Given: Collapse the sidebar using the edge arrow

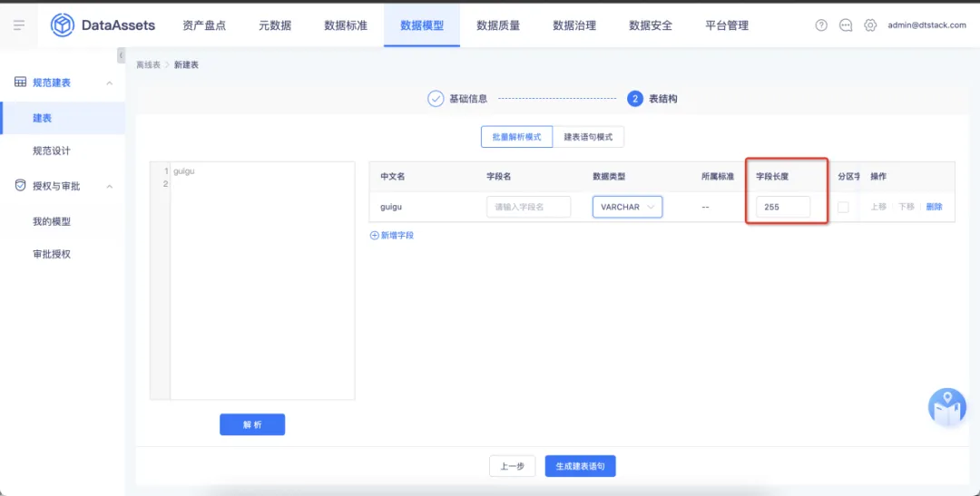Looking at the screenshot, I should click(x=121, y=55).
